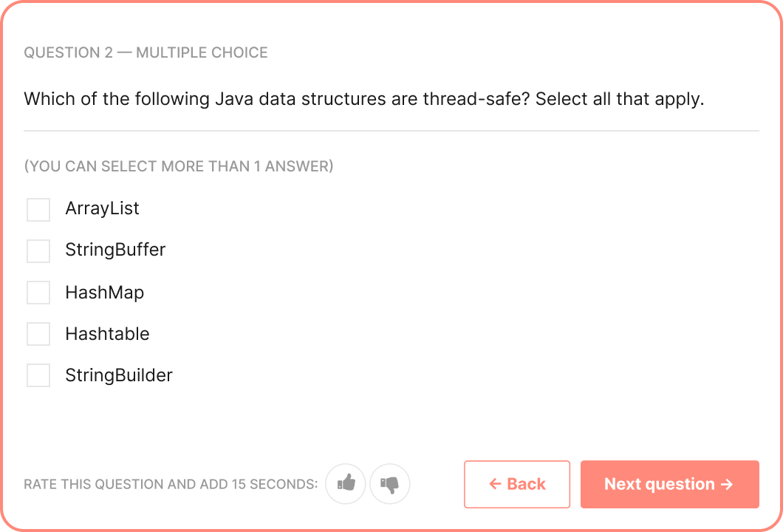Go back with the Back button
The width and height of the screenshot is (783, 532).
point(517,484)
